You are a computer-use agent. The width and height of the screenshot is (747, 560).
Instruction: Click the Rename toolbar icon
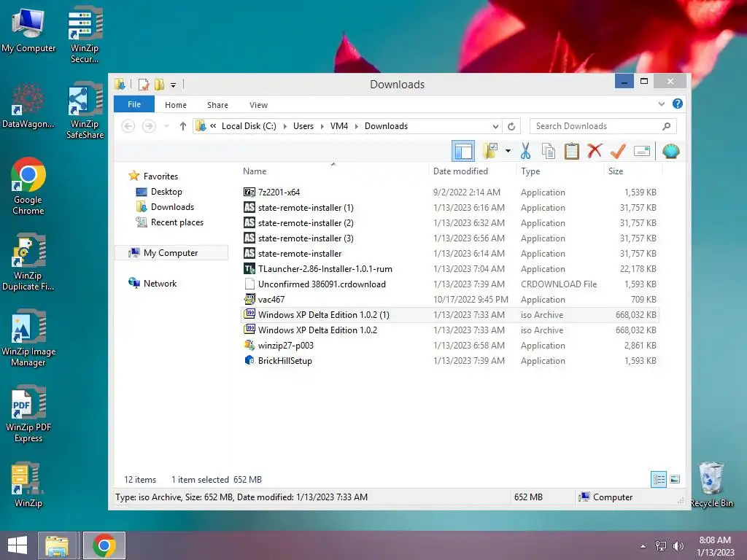(642, 152)
